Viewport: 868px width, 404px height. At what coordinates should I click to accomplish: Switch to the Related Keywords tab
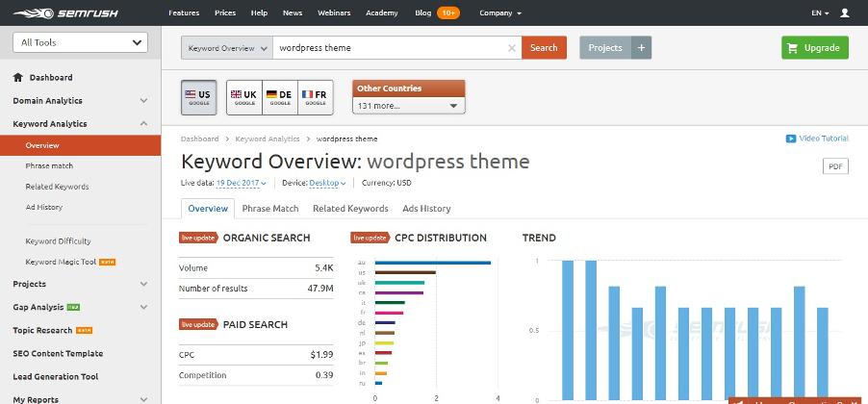pyautogui.click(x=350, y=209)
